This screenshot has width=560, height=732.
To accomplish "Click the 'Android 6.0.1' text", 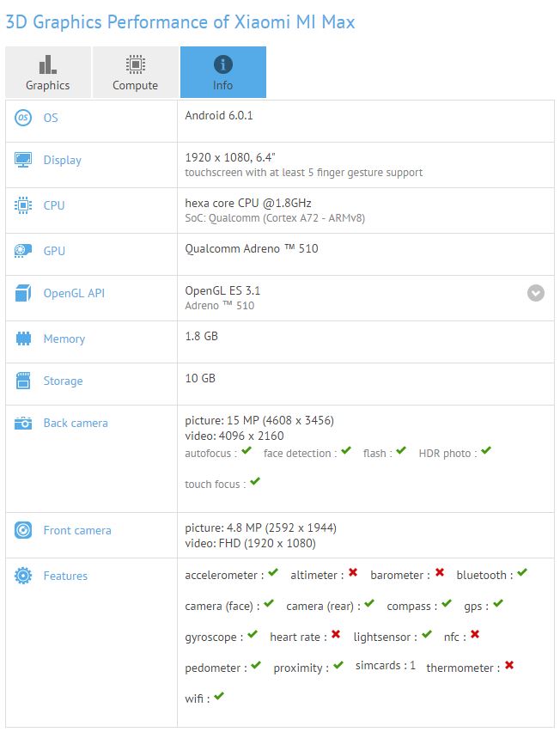I will click(219, 115).
